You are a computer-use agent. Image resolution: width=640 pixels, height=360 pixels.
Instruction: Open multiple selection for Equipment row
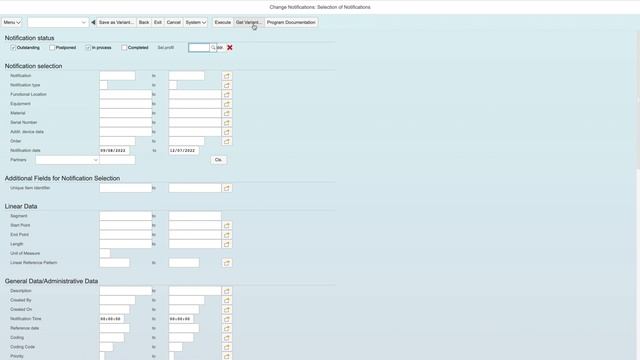pyautogui.click(x=227, y=104)
